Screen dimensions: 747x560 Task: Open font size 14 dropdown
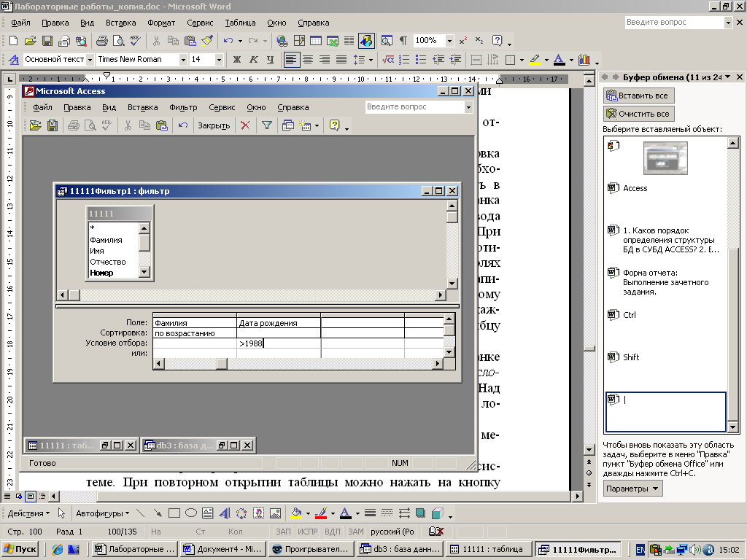(x=219, y=60)
